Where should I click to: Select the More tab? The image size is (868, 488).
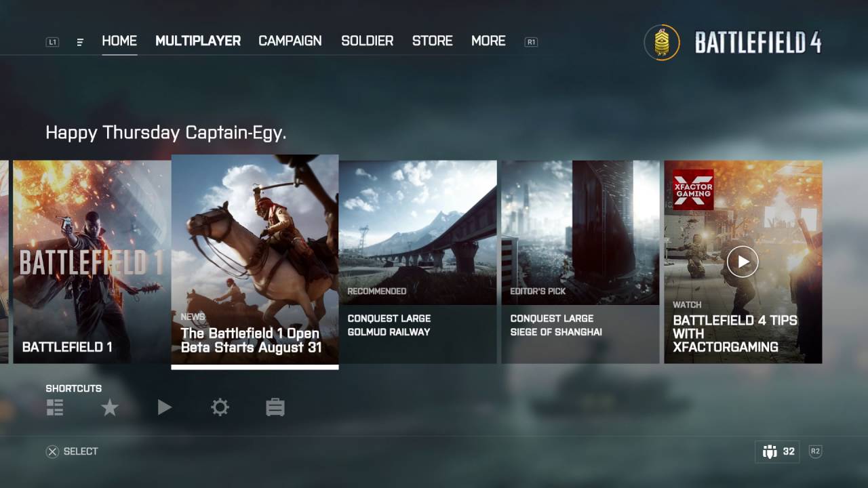[488, 41]
